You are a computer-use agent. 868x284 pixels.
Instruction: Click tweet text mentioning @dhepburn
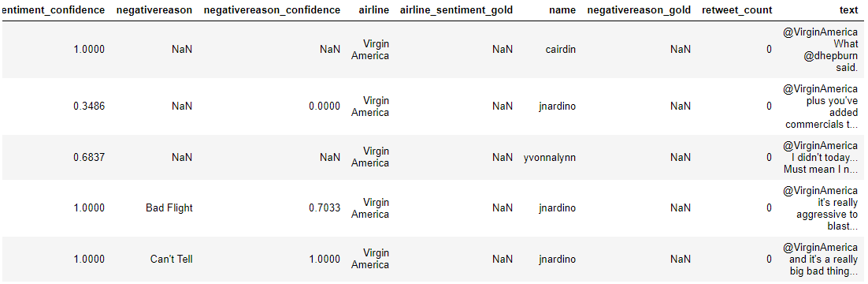(x=821, y=50)
